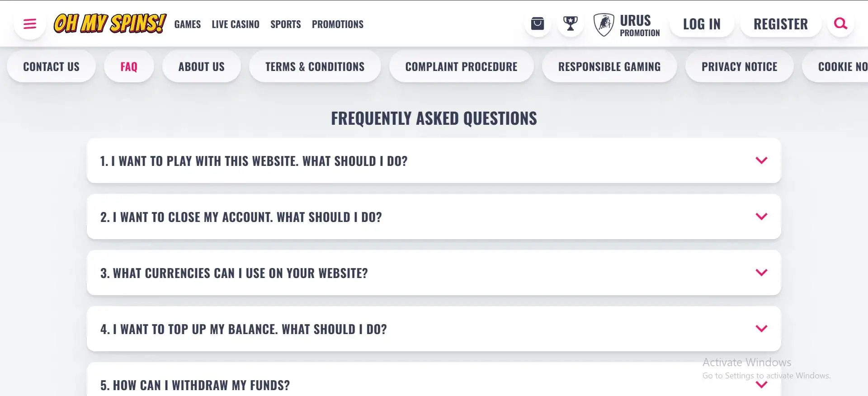
Task: Open the hamburger menu icon
Action: coord(30,24)
